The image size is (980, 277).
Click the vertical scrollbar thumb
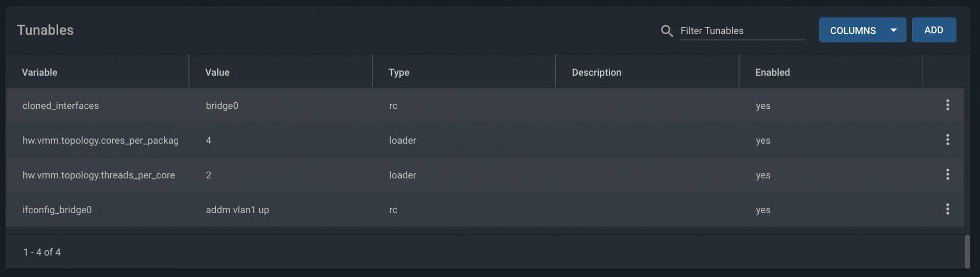coord(967,251)
